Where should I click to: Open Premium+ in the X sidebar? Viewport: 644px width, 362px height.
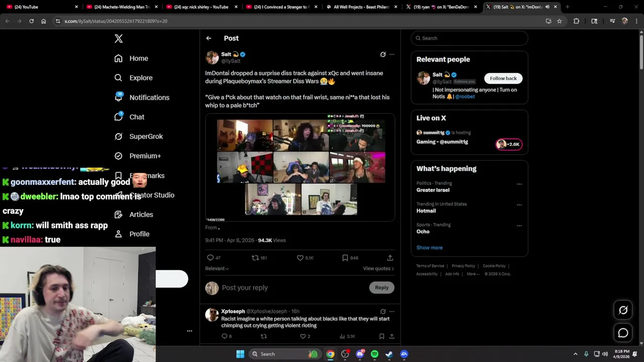click(137, 156)
